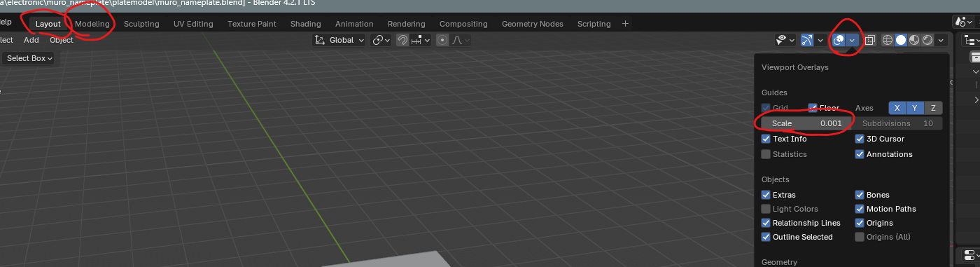Switch to wireframe viewport shading
The width and height of the screenshot is (980, 267).
pos(888,40)
